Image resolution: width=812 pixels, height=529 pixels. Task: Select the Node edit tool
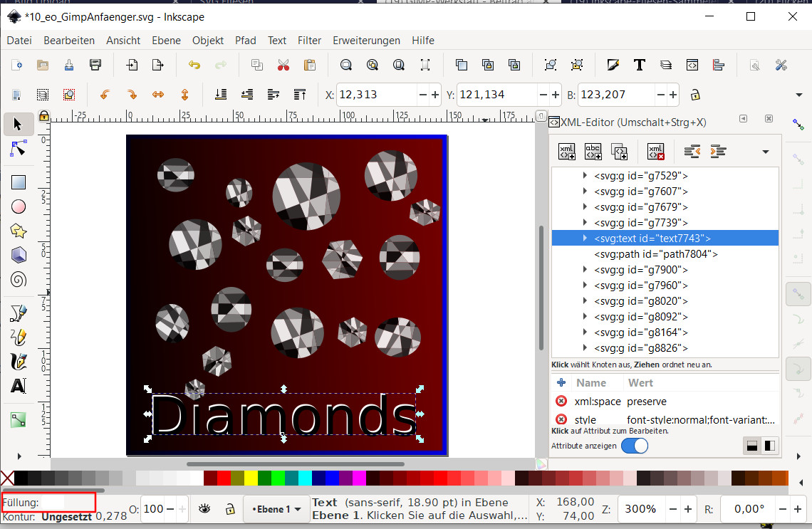19,148
